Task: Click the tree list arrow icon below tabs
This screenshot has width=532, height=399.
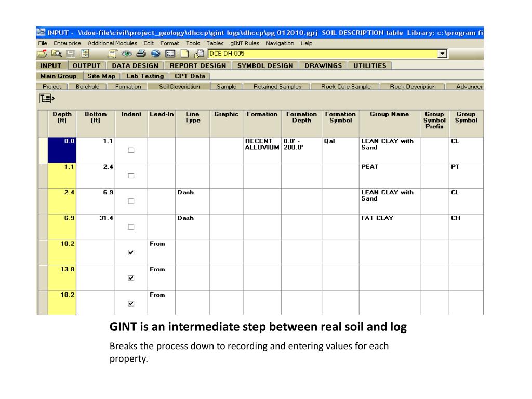Action: point(46,99)
